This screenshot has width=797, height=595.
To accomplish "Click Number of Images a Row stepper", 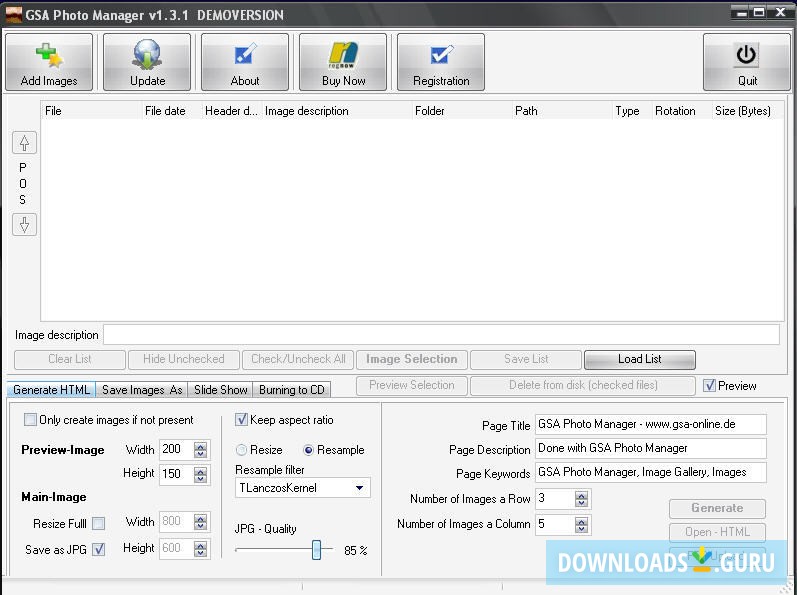I will (581, 499).
